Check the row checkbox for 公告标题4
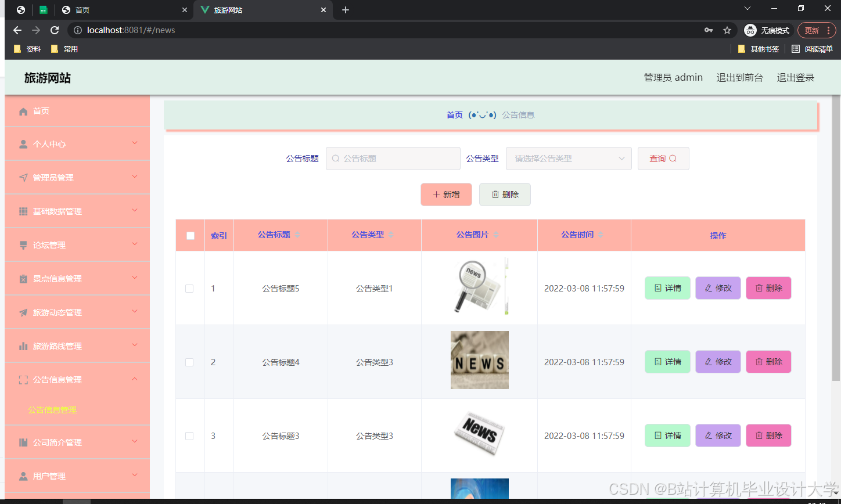 (x=189, y=362)
